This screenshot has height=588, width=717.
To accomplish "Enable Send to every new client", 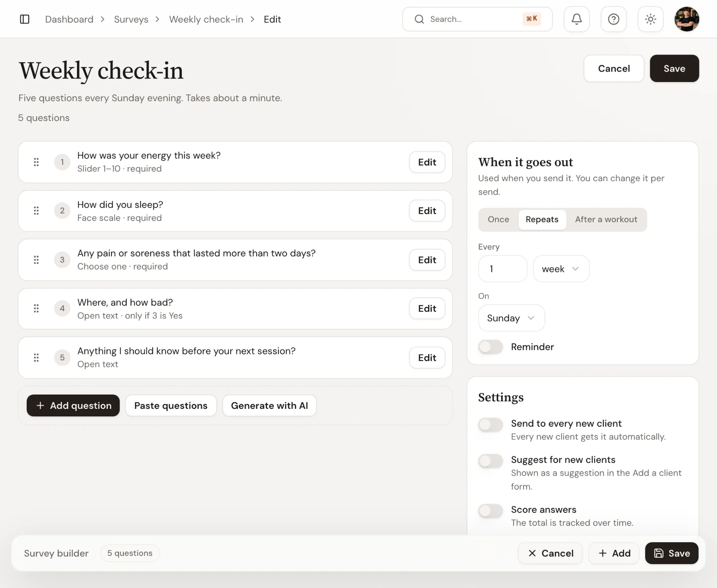I will [491, 425].
